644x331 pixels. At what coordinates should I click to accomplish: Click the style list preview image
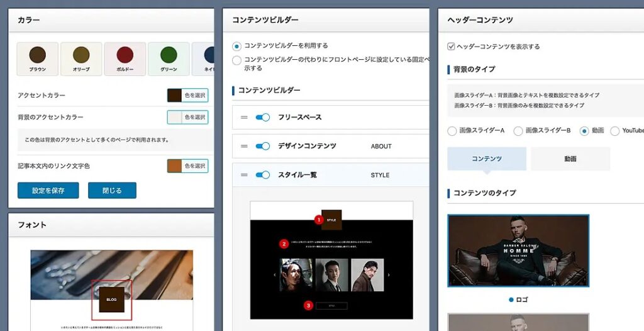(x=331, y=261)
